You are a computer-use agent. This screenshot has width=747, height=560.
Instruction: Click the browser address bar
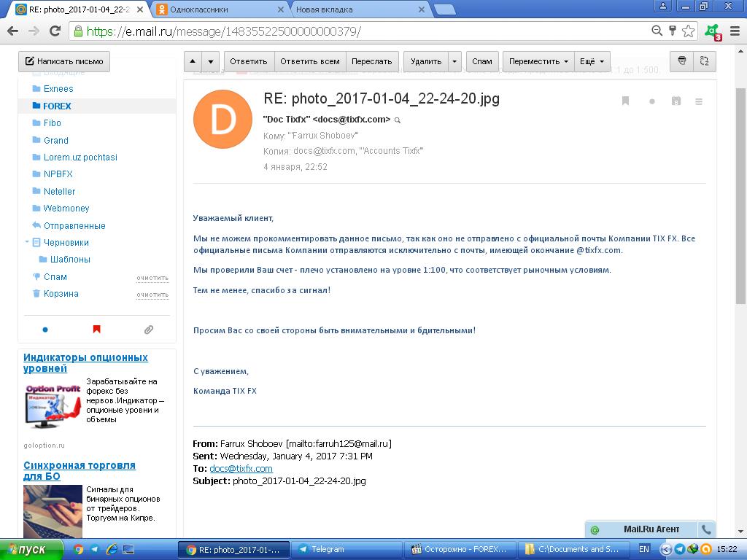click(362, 31)
